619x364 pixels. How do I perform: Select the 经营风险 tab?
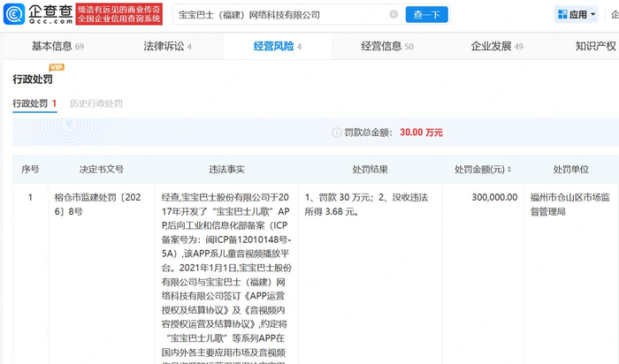(x=277, y=46)
